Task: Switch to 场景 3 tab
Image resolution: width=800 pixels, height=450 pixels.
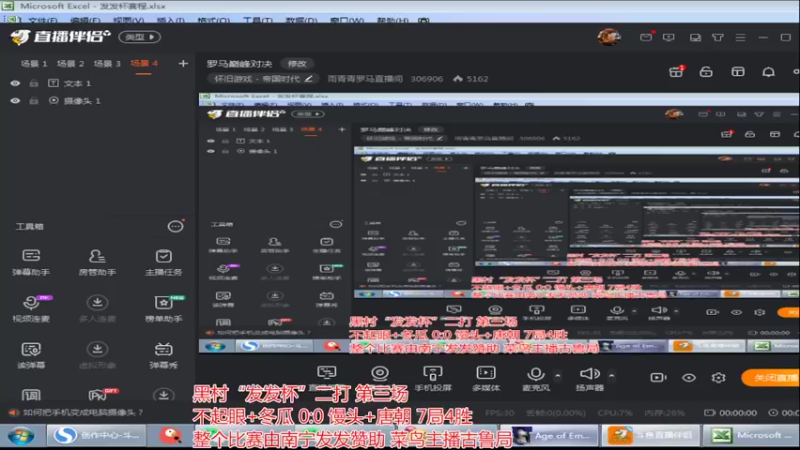Action: pos(107,64)
